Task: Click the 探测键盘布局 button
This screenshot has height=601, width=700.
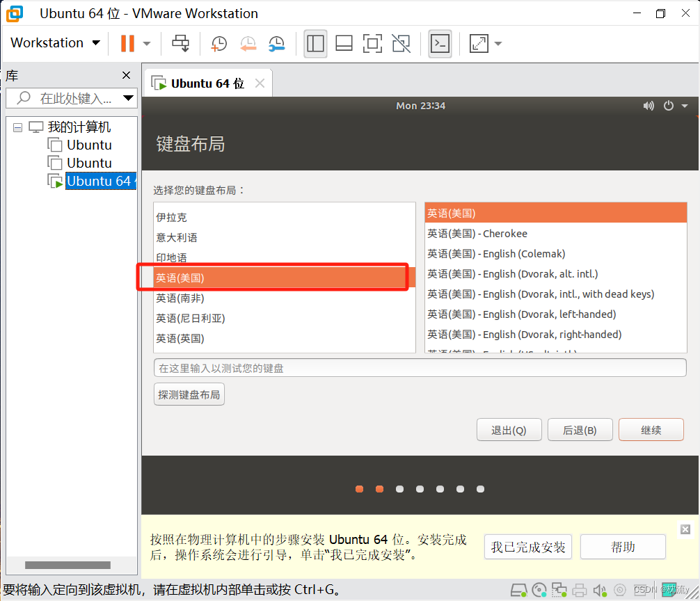Action: (x=189, y=394)
